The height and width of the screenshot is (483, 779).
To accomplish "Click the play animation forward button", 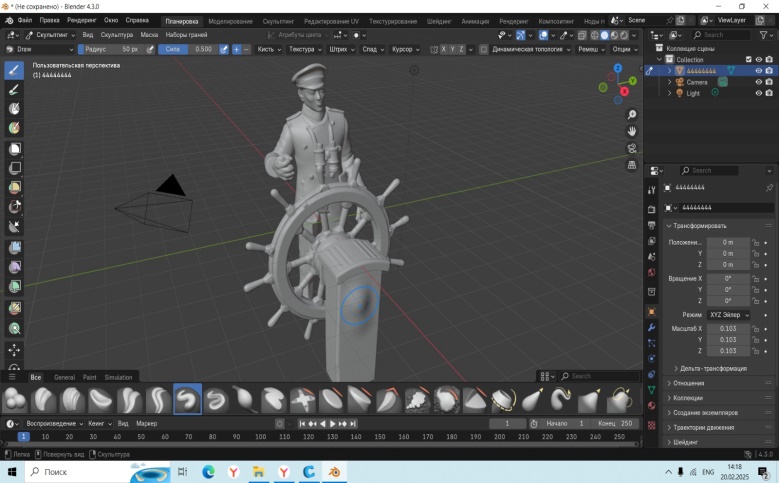I will click(x=333, y=424).
